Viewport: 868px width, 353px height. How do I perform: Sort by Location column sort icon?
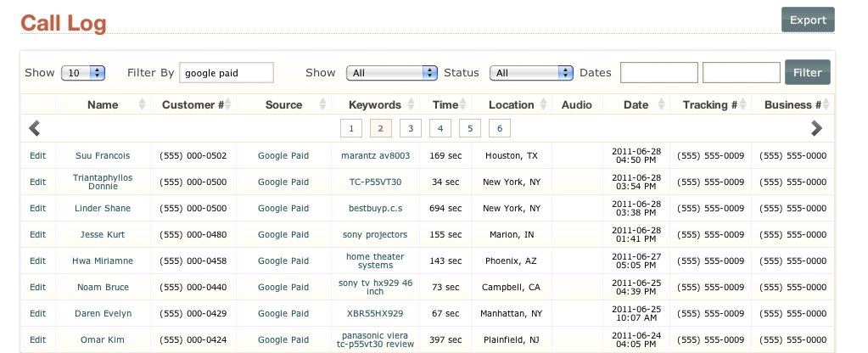coord(545,105)
